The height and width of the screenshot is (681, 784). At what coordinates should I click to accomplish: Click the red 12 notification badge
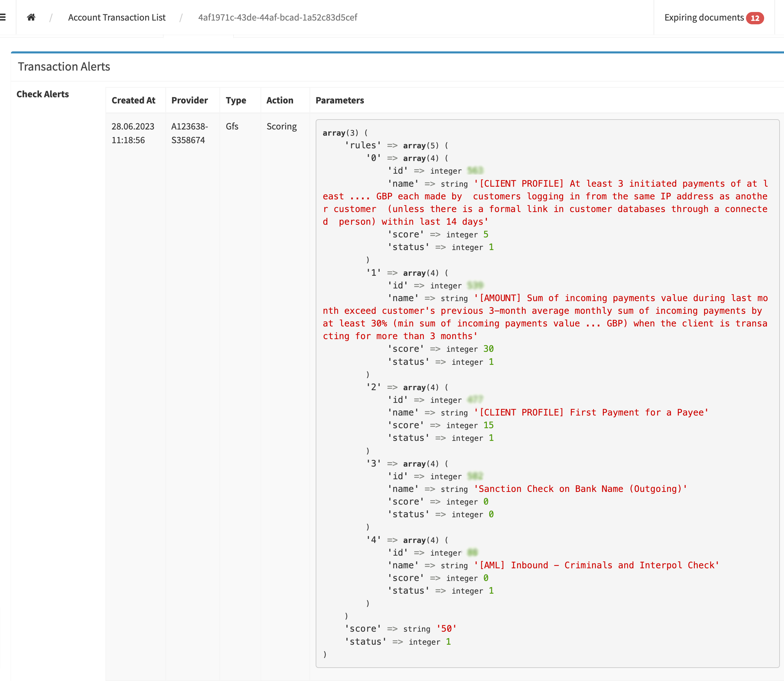pyautogui.click(x=754, y=18)
